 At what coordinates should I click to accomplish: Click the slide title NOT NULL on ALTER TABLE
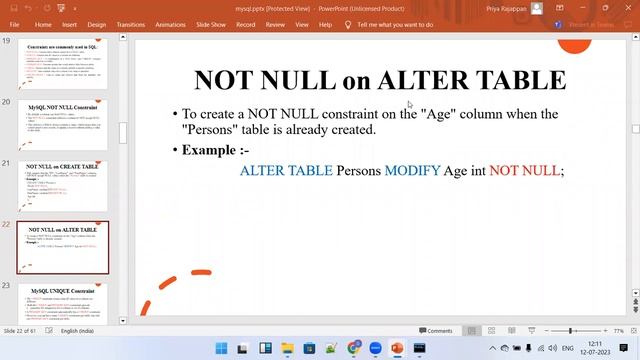[380, 80]
